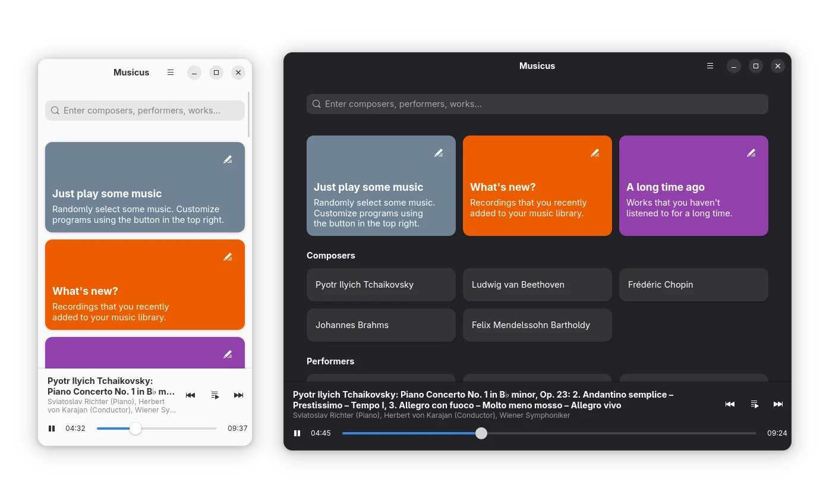This screenshot has height=504, width=826.
Task: Click elapsed time 04:45 in dark window
Action: click(x=321, y=433)
